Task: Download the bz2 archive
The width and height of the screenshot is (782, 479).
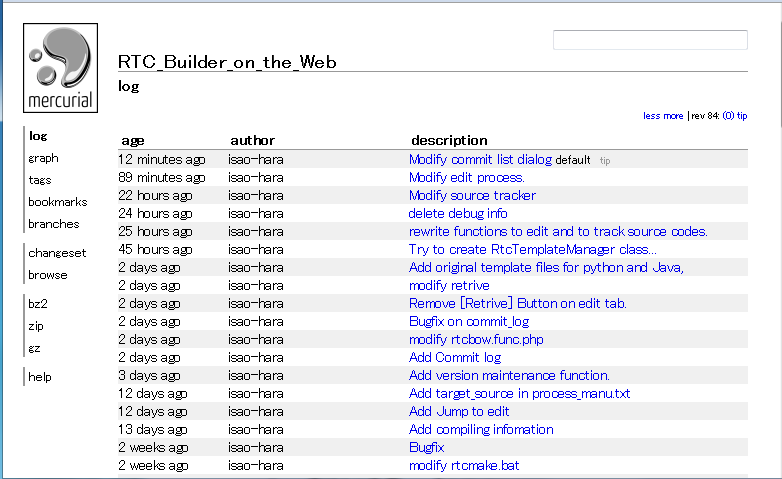Action: click(x=38, y=304)
